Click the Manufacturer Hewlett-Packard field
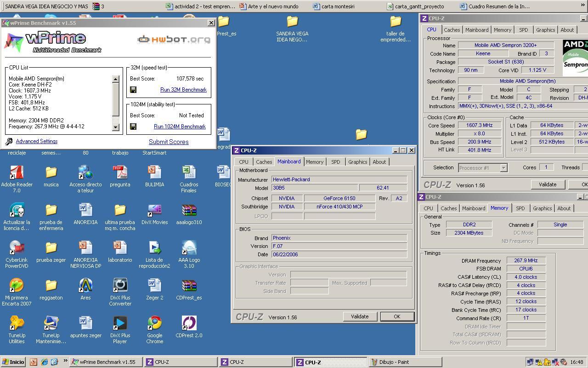Viewport: 588px width, 368px height. (x=339, y=180)
